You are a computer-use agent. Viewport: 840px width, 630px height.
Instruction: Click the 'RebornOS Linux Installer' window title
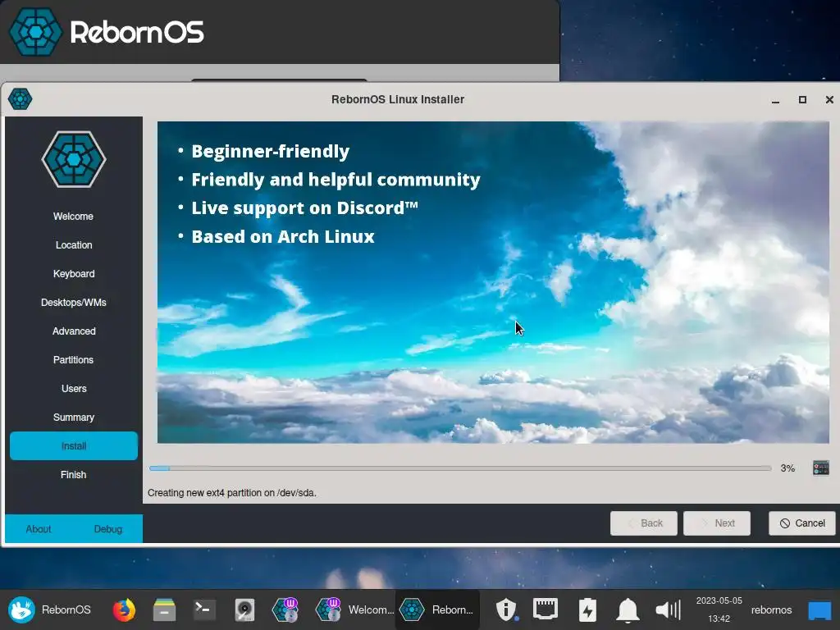click(398, 99)
